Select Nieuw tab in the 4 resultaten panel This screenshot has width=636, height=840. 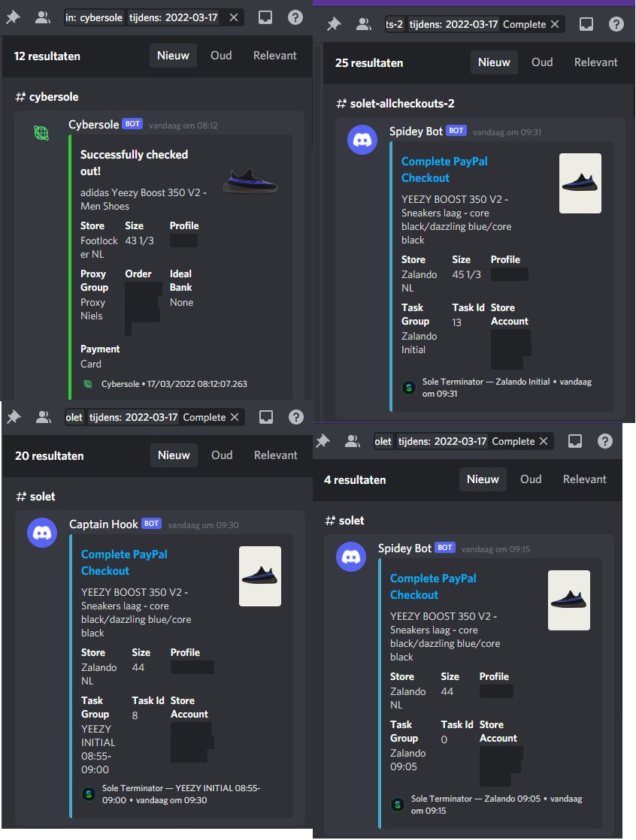(x=483, y=479)
